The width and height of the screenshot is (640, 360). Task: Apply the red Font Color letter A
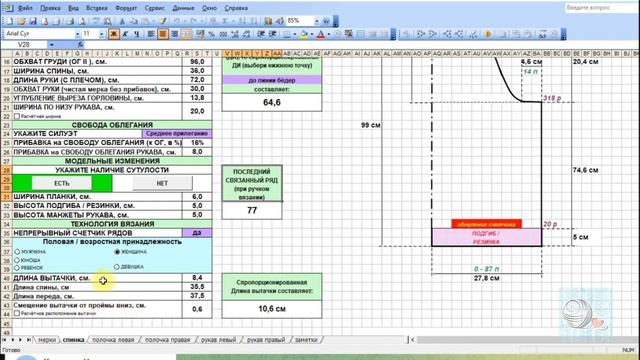click(321, 34)
